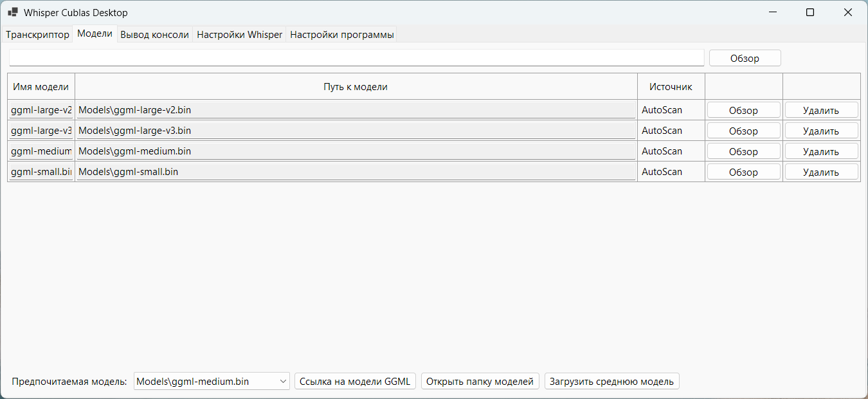The height and width of the screenshot is (399, 868).
Task: Browse for the ggml-medium model file
Action: 743,151
